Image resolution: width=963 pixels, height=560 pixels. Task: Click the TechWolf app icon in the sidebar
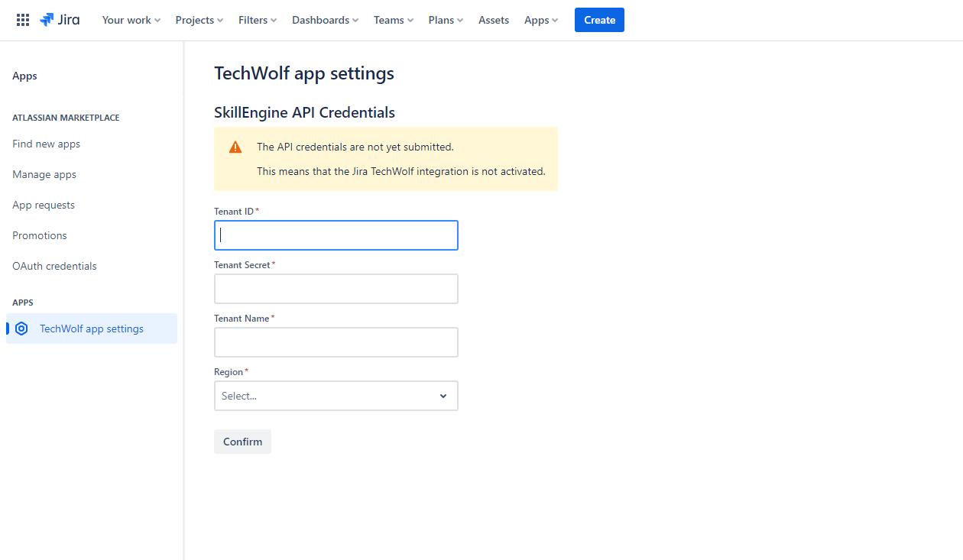tap(21, 328)
